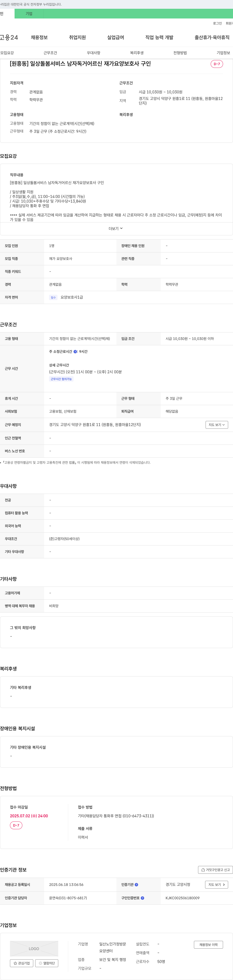Click the KJKC002506180009 certification number
233x980 pixels.
183,898
